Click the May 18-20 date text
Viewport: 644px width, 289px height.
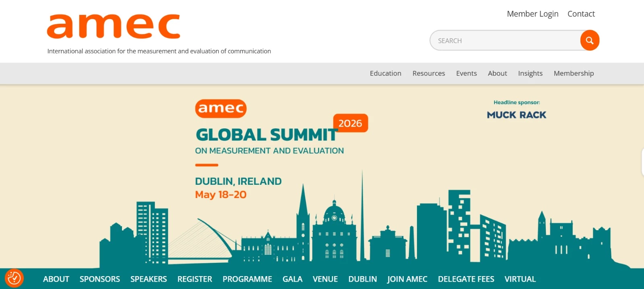[x=221, y=195]
